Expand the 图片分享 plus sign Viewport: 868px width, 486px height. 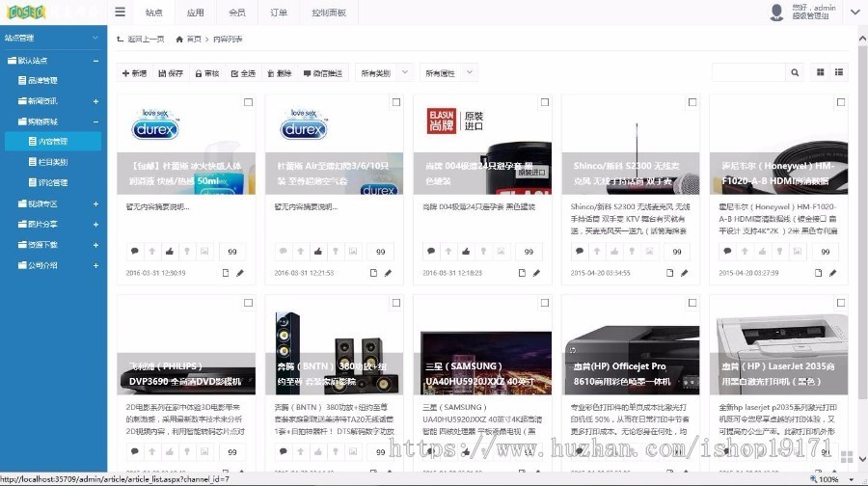click(x=95, y=225)
